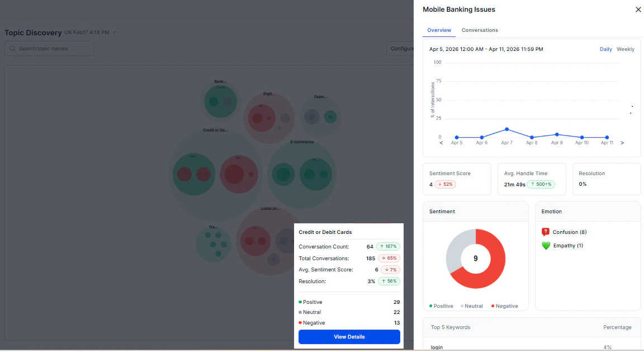Image resolution: width=644 pixels, height=352 pixels.
Task: Click the left arrow below the interactions chart
Action: click(x=441, y=143)
